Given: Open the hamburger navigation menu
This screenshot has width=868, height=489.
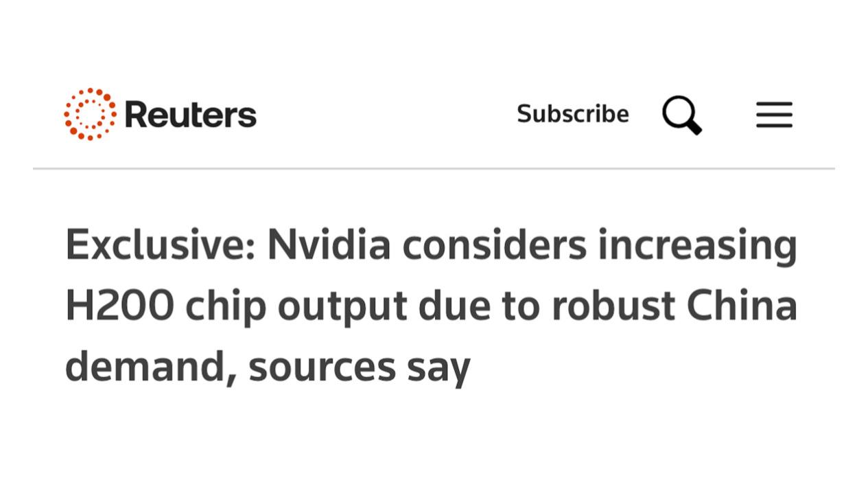Looking at the screenshot, I should coord(774,115).
